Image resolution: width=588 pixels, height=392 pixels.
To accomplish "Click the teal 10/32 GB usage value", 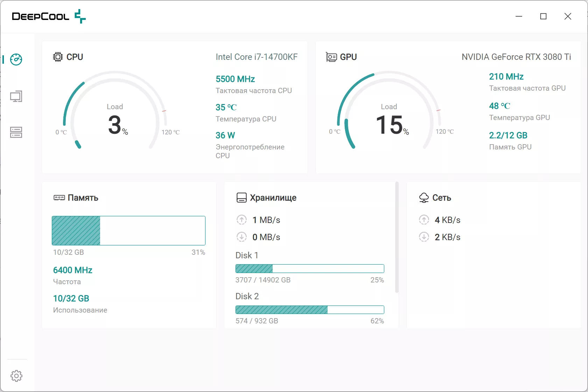I will (x=71, y=299).
